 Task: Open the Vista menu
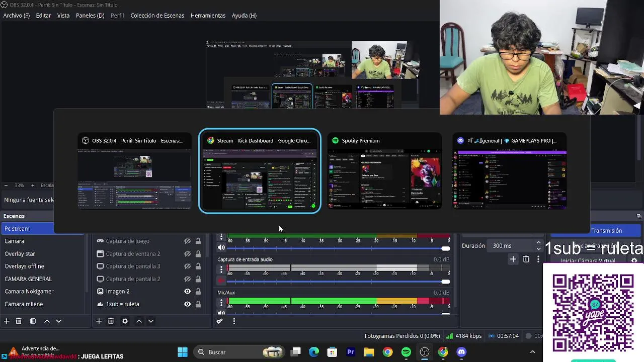[63, 16]
